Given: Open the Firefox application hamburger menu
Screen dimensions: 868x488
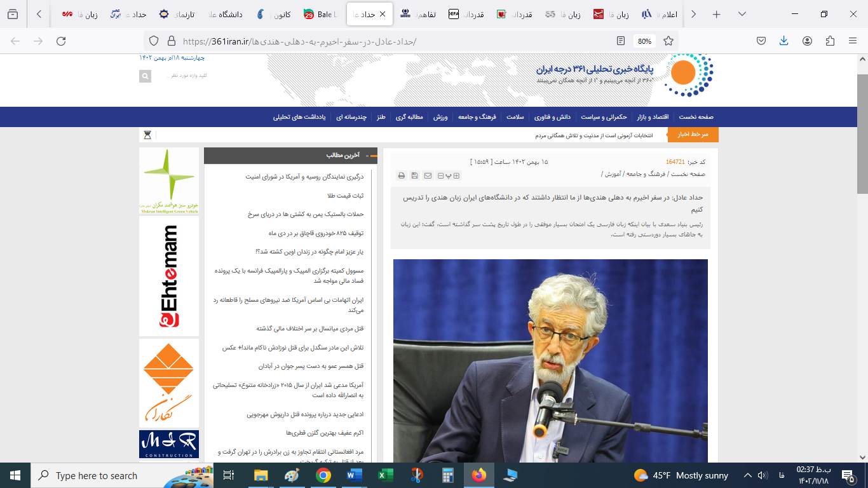Looking at the screenshot, I should pos(853,41).
